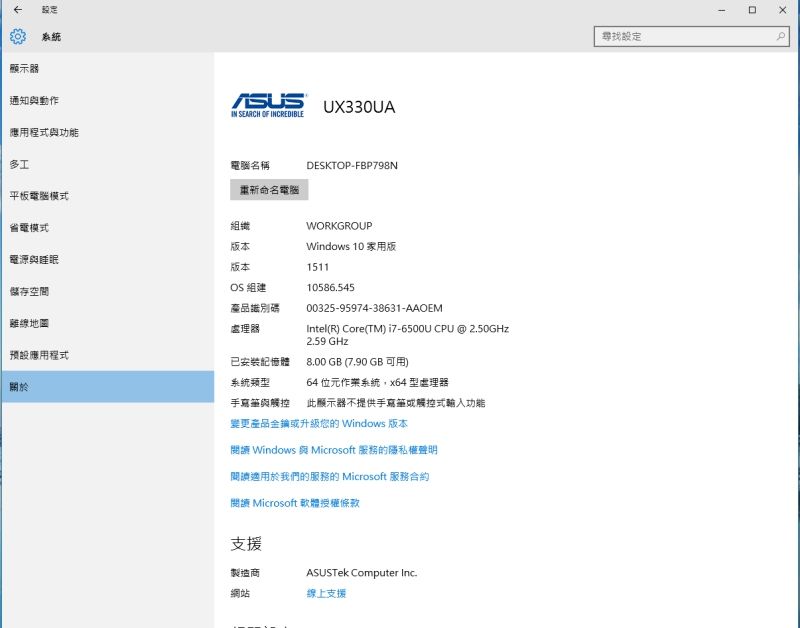Click the 64 位元作業系統 system type value
Screen dimensions: 800x628
[x=378, y=382]
